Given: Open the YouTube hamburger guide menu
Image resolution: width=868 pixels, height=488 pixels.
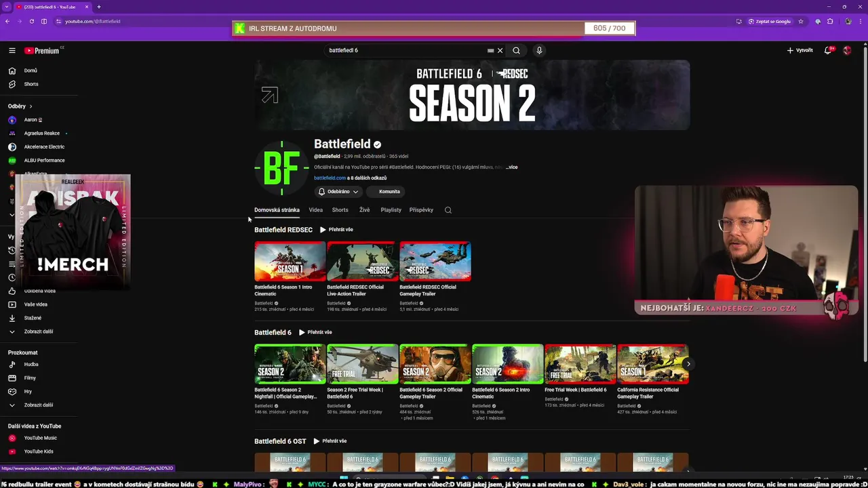Looking at the screenshot, I should (x=12, y=50).
